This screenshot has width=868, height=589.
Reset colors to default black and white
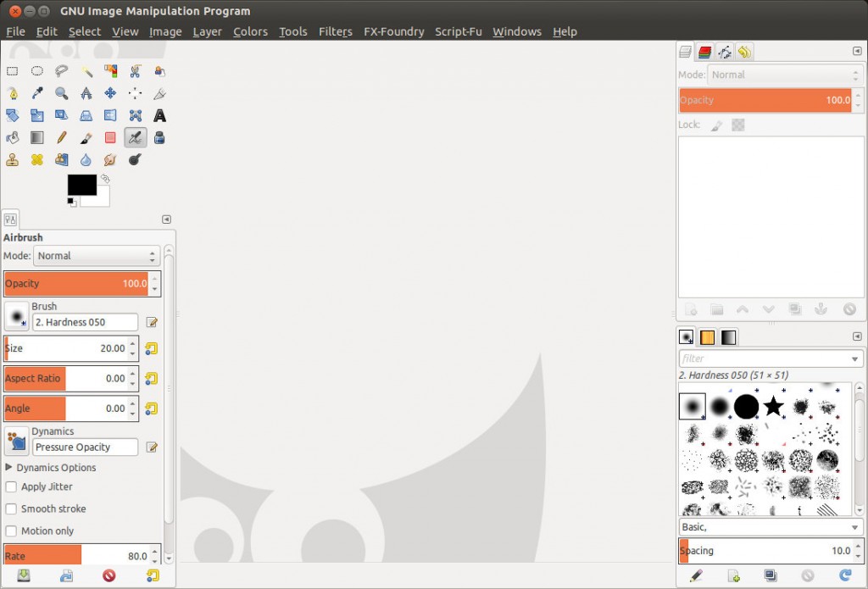(72, 203)
